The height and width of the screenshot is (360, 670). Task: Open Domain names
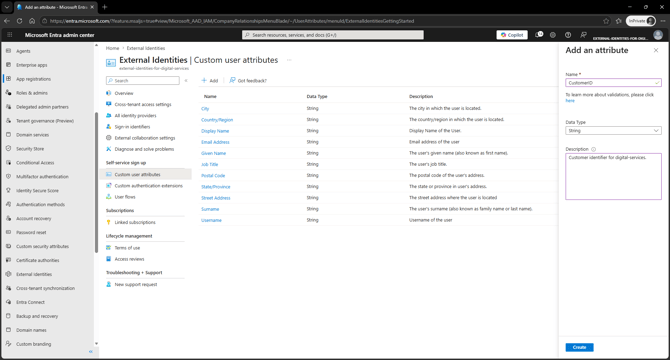tap(31, 330)
